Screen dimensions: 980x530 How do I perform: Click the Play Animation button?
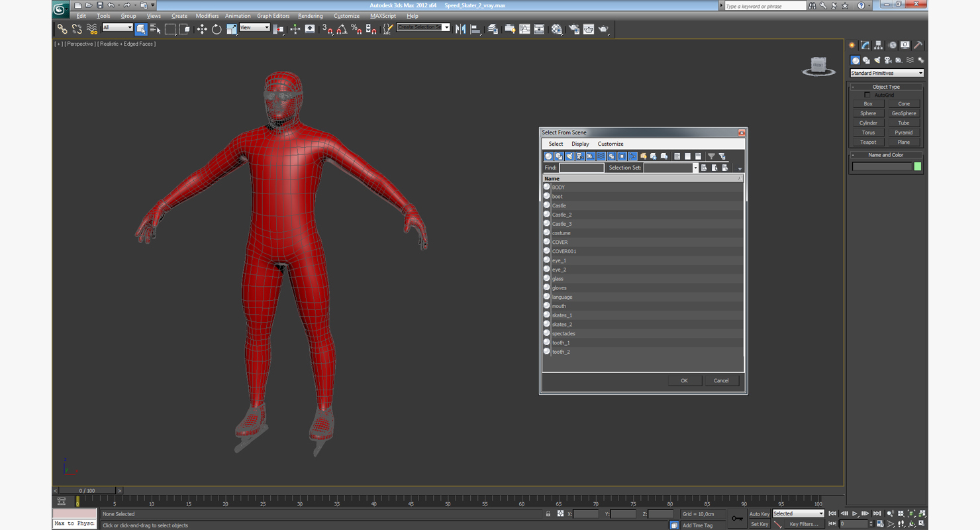point(855,513)
